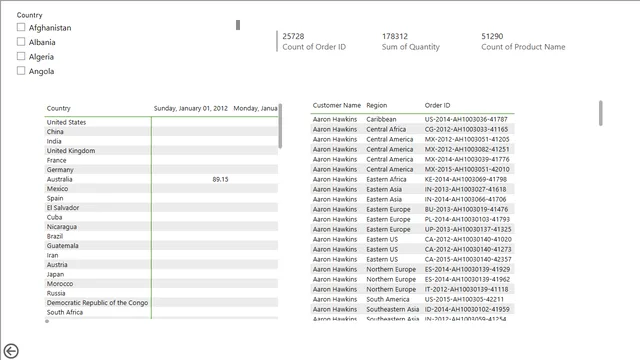
Task: Click the Country matrix column header
Action: (58, 108)
